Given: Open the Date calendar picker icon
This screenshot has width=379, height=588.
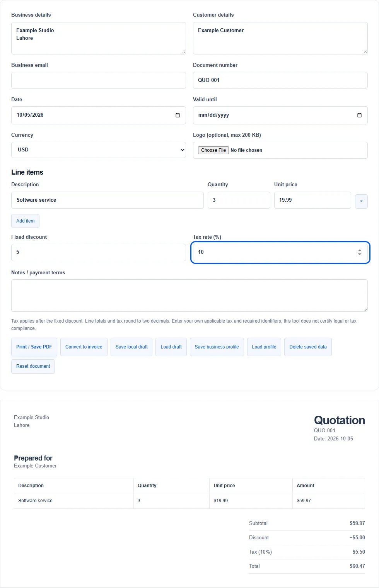Looking at the screenshot, I should click(178, 115).
